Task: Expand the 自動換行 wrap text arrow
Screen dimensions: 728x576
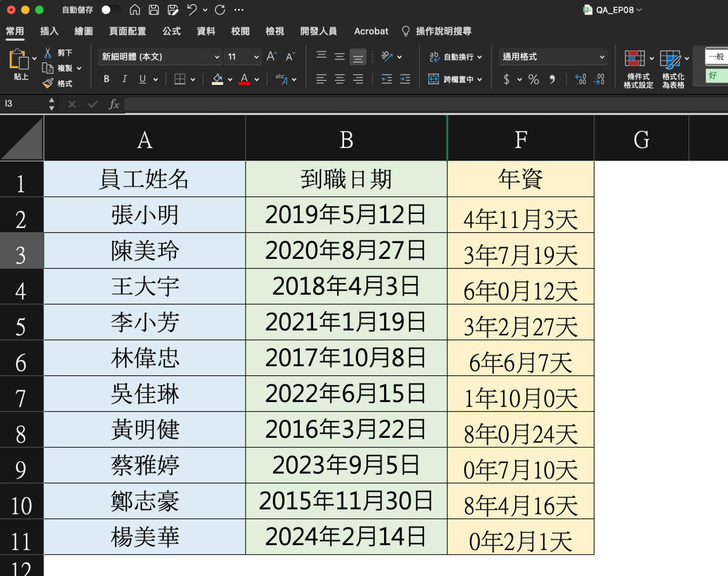Action: tap(479, 56)
